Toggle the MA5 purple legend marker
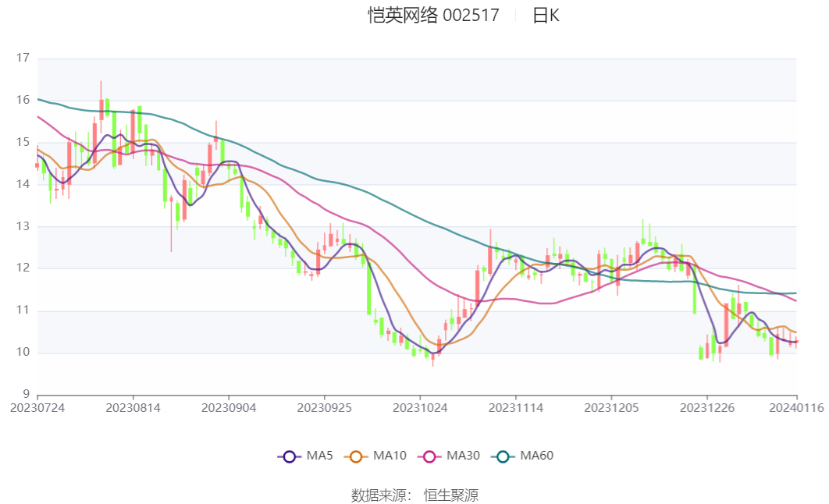 pos(289,456)
